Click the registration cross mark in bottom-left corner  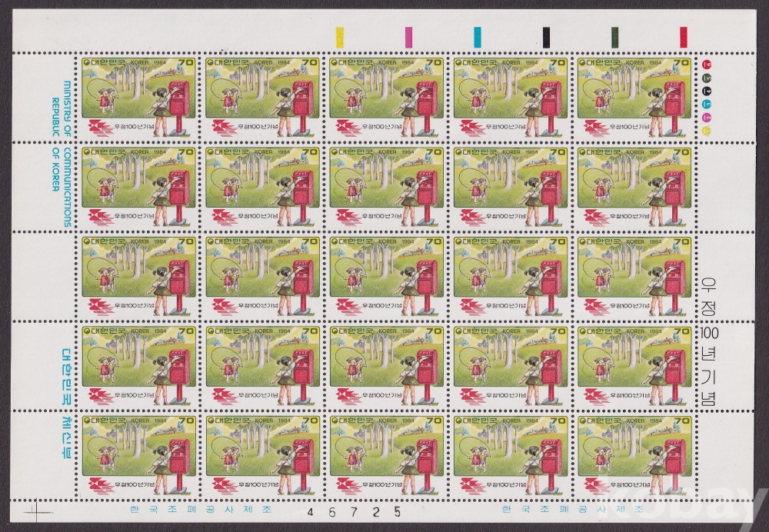(x=37, y=514)
